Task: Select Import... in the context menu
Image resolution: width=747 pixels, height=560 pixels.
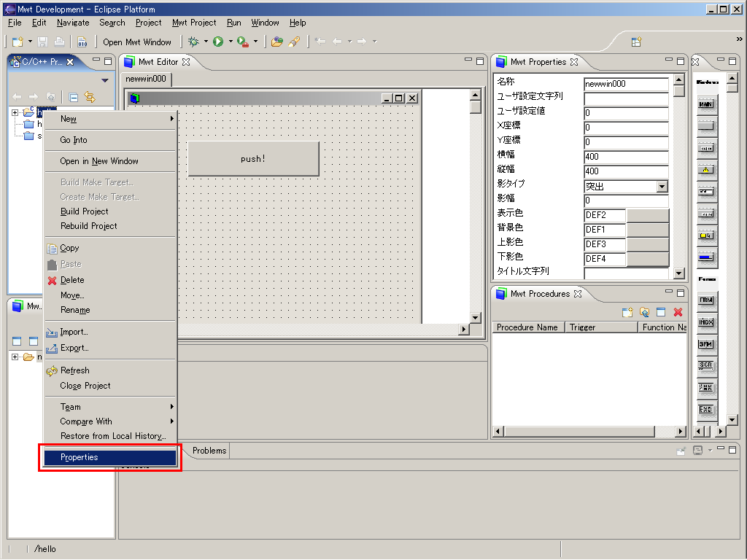Action: [x=110, y=332]
